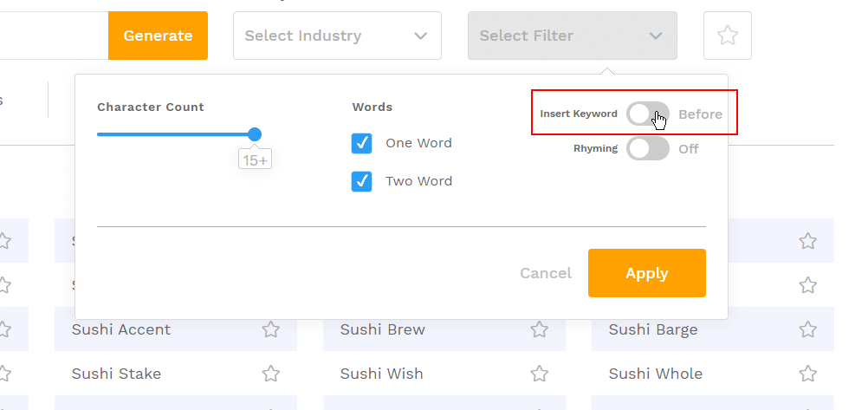Click the 15+ slider value label
The width and height of the screenshot is (868, 410).
click(256, 160)
